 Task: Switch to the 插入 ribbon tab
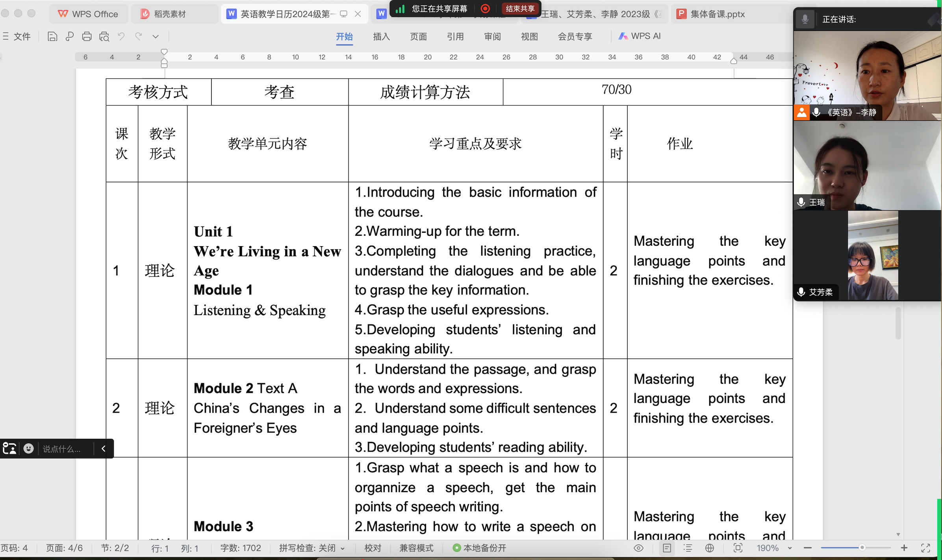pyautogui.click(x=381, y=37)
